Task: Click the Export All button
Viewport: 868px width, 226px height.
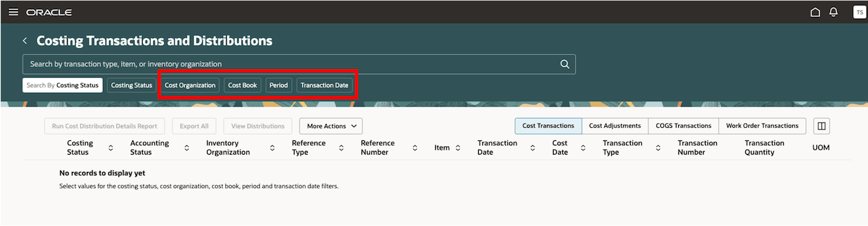Action: tap(194, 126)
